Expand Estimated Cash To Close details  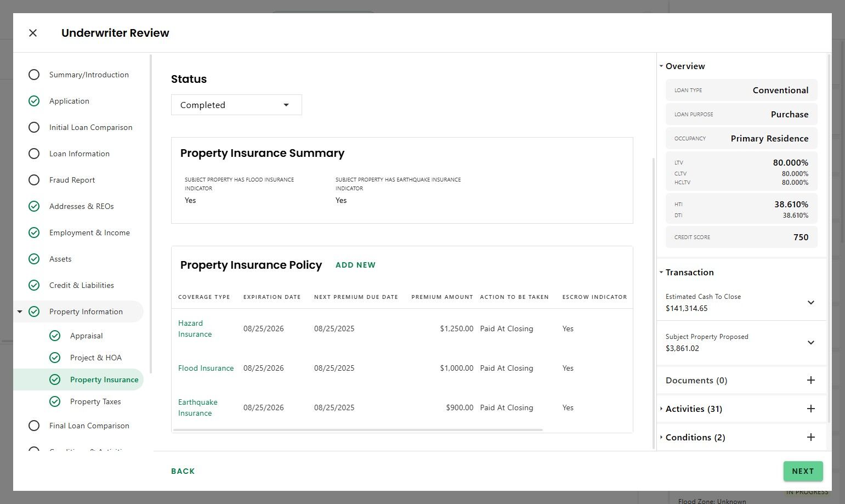click(x=810, y=302)
